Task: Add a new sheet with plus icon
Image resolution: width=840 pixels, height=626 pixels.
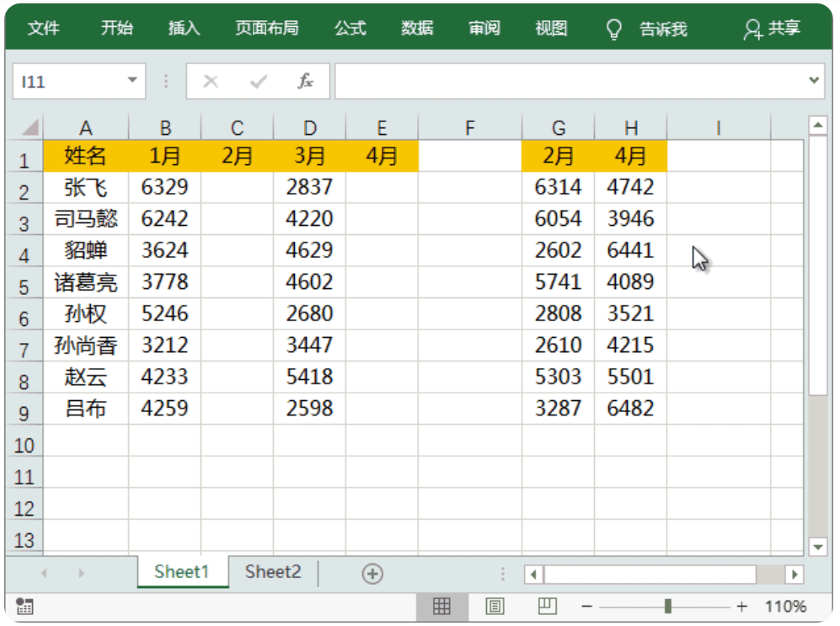Action: 372,574
